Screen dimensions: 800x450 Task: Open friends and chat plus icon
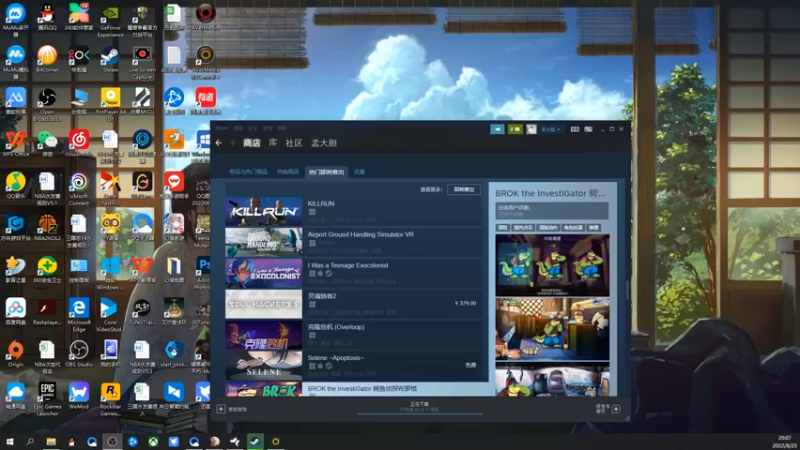pos(616,409)
